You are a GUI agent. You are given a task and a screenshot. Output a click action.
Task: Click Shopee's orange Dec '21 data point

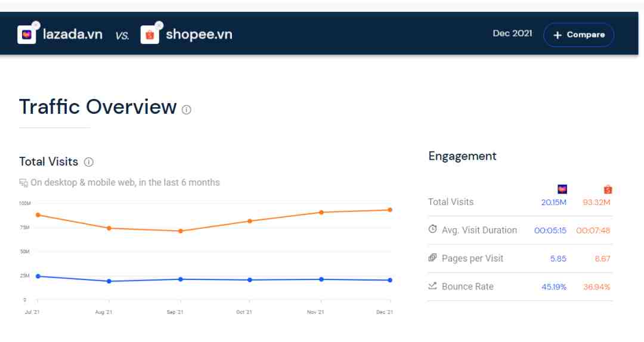click(x=390, y=210)
